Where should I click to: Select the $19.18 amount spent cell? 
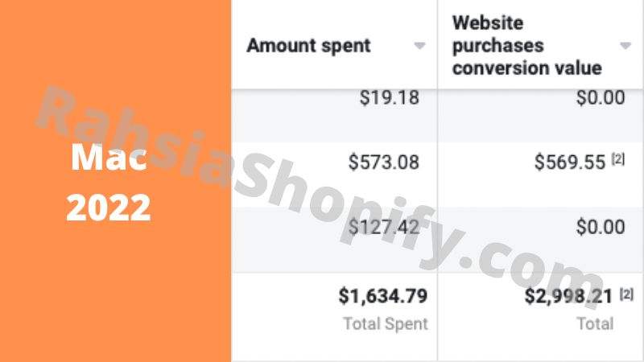pos(389,97)
